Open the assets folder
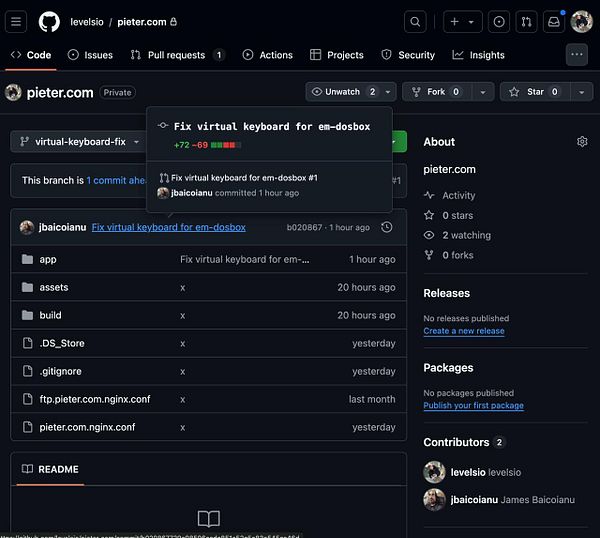 [x=54, y=287]
